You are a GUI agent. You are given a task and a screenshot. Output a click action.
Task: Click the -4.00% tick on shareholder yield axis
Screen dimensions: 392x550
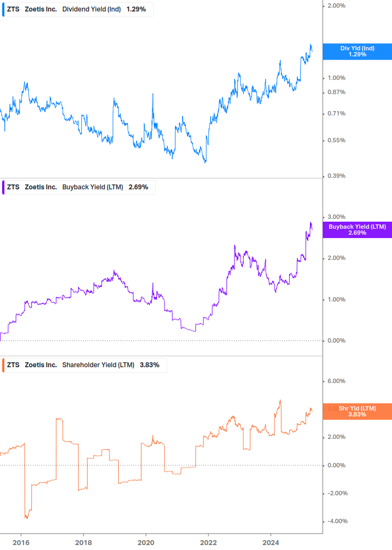click(338, 521)
